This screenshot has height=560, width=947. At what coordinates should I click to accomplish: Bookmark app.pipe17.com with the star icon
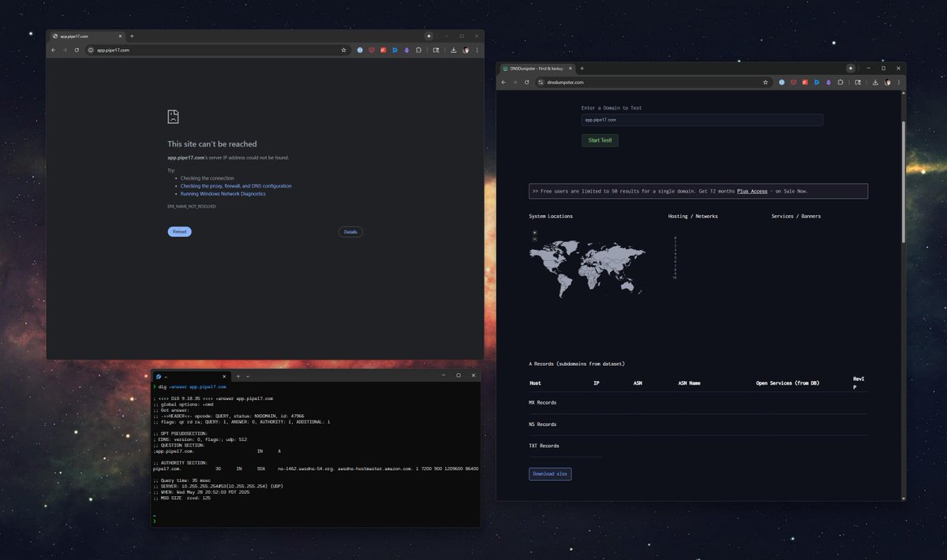[343, 50]
